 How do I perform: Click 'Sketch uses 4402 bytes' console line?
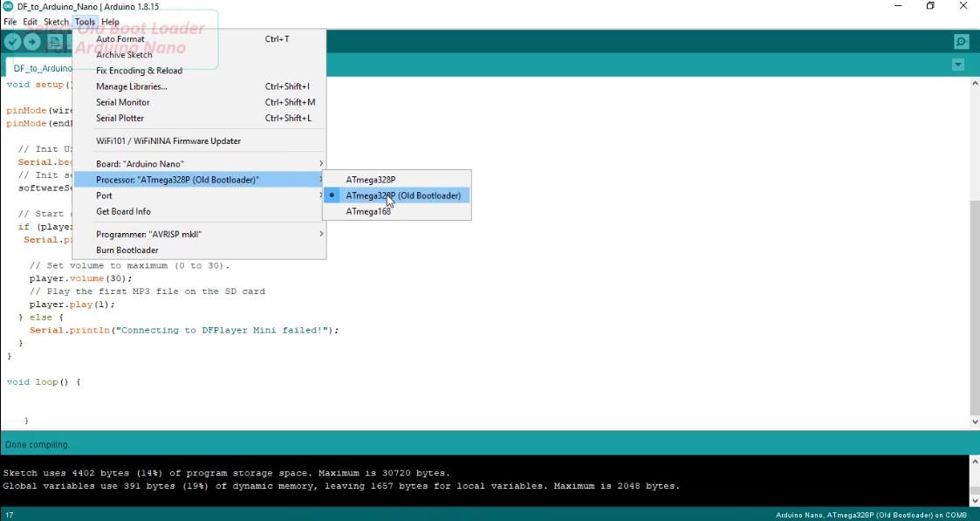coord(226,473)
